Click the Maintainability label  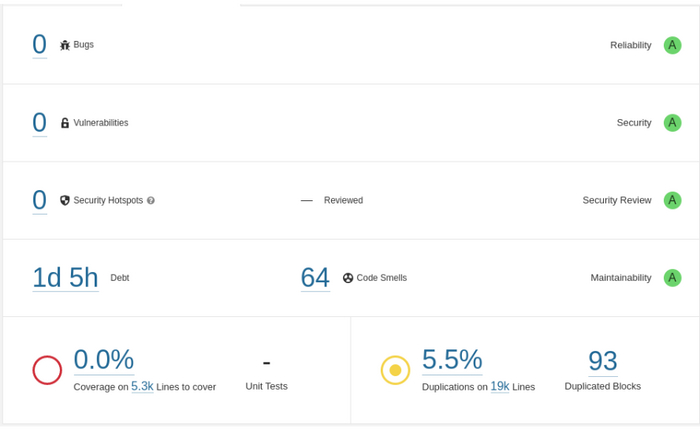(x=621, y=278)
